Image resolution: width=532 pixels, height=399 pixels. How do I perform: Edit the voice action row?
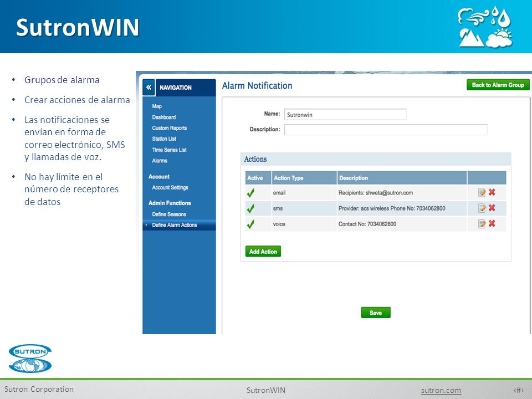tap(482, 223)
